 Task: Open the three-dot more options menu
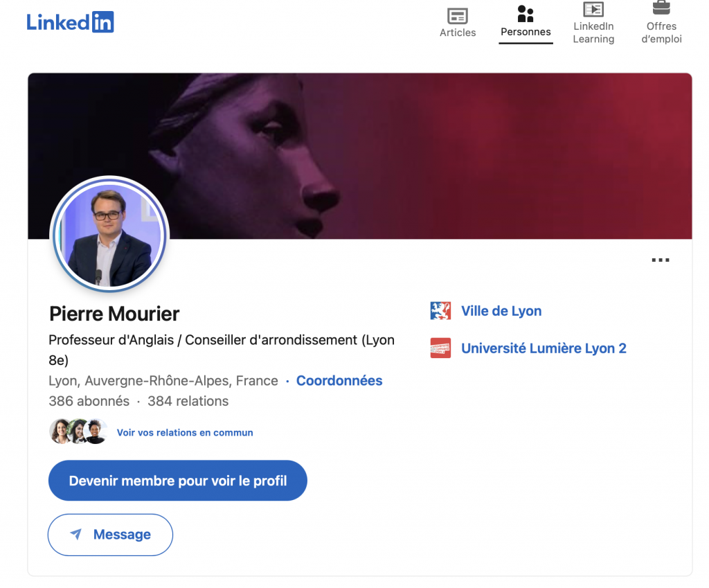[x=660, y=260]
